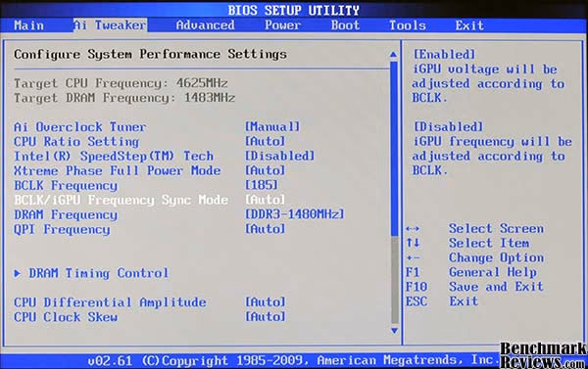Click the [Disabled] help text heading
Screen dimensions: 588x369
click(x=448, y=127)
